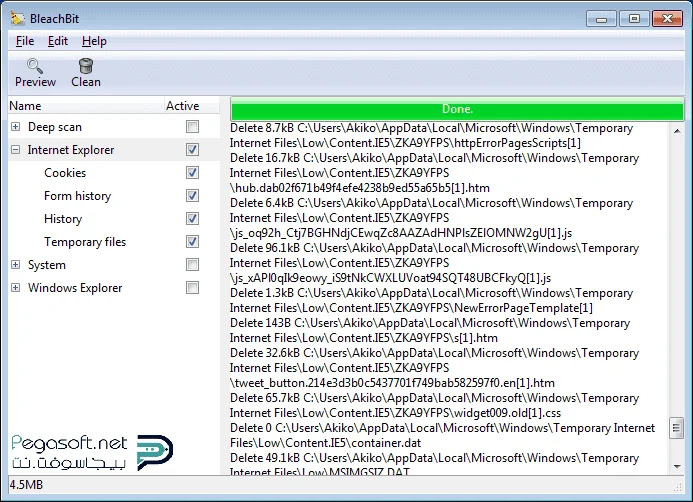Click the window resize grip in status bar

[x=677, y=487]
